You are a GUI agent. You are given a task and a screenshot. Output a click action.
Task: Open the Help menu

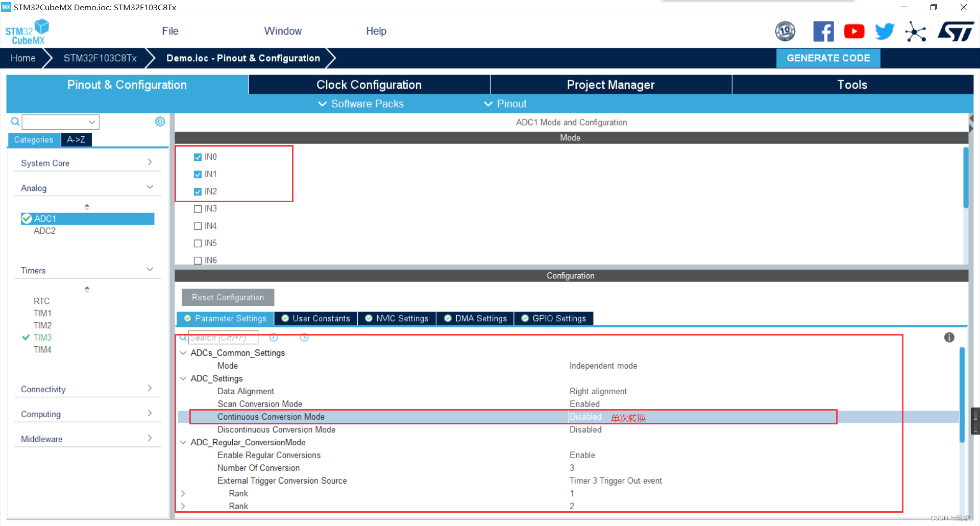376,31
